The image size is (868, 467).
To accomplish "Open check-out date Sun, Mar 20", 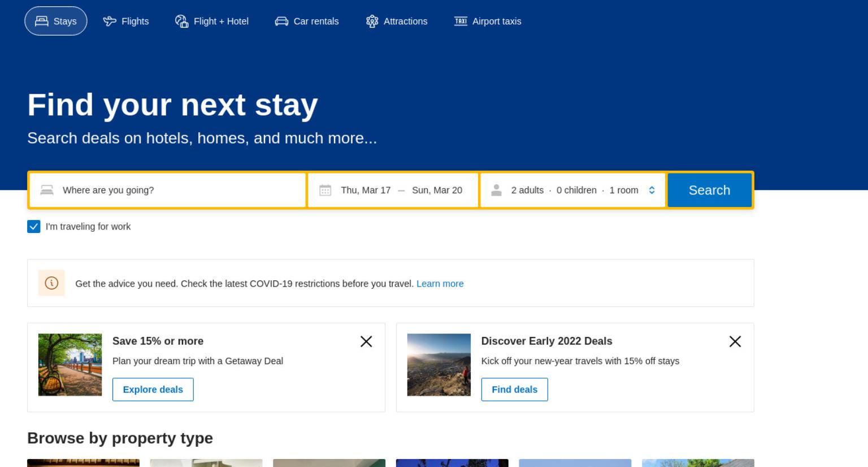I will [437, 191].
